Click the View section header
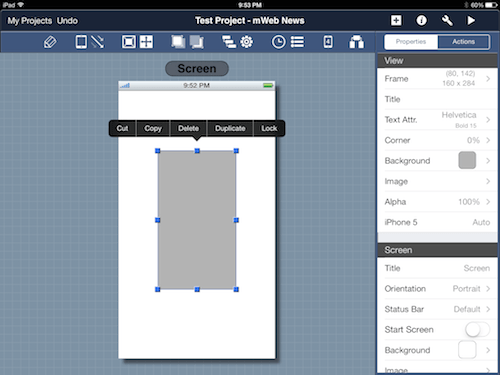500x375 pixels. 437,61
